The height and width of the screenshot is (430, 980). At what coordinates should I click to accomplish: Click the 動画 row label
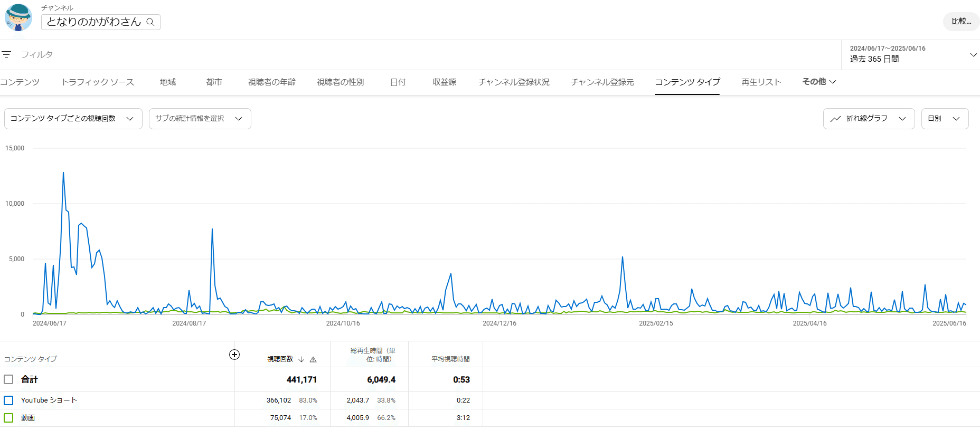(28, 418)
